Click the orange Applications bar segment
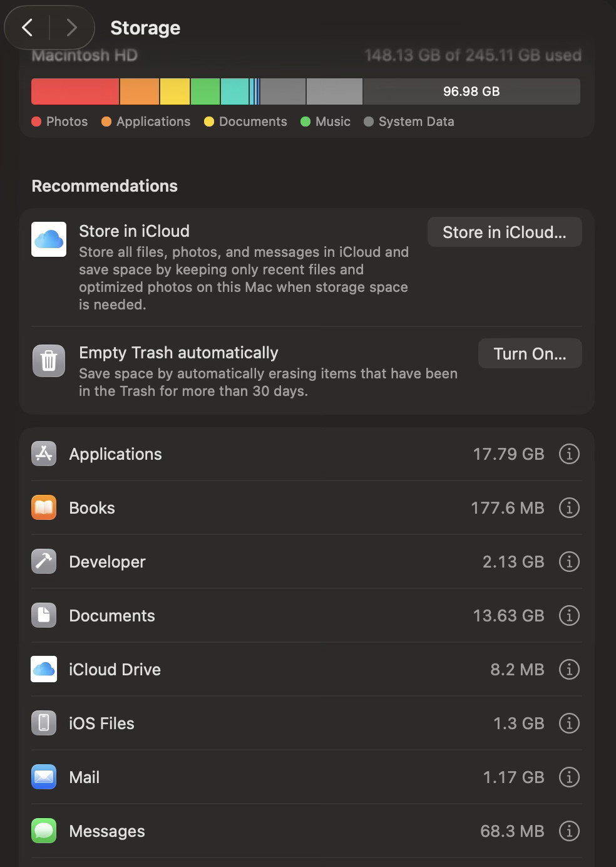 (x=139, y=91)
